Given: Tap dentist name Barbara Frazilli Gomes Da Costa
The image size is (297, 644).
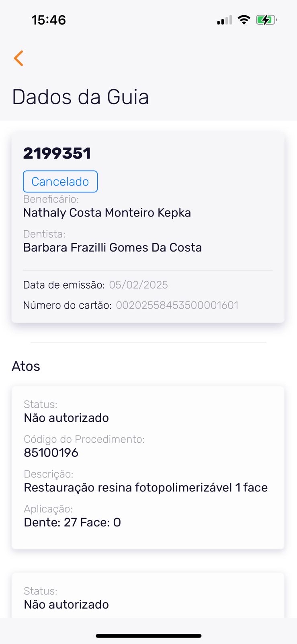Looking at the screenshot, I should [x=113, y=247].
